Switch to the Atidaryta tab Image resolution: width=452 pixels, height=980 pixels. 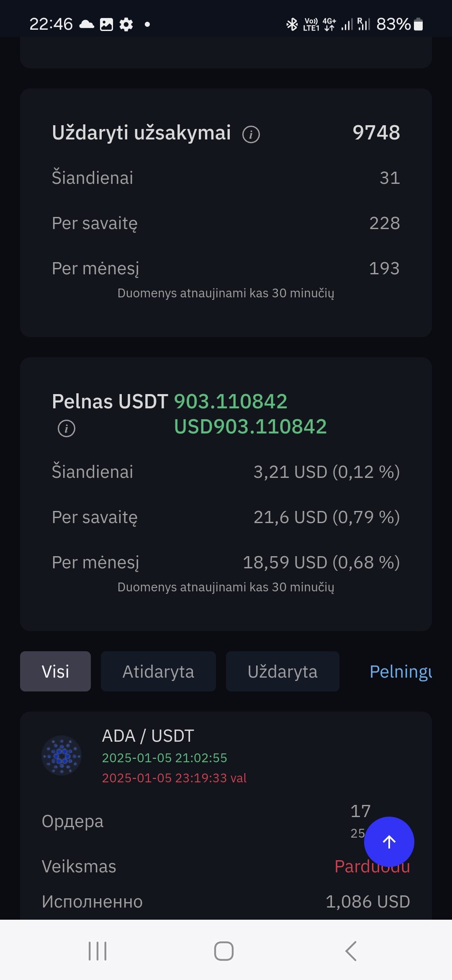click(x=158, y=671)
